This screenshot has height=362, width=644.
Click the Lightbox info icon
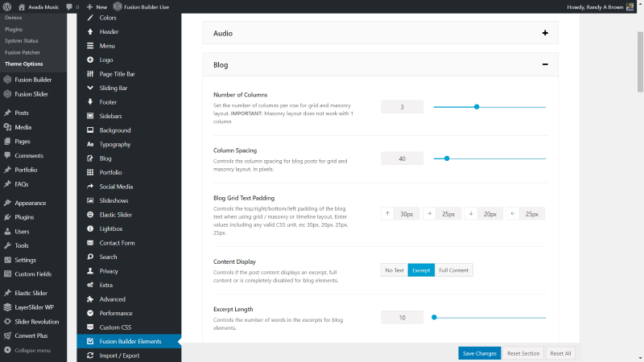click(90, 228)
